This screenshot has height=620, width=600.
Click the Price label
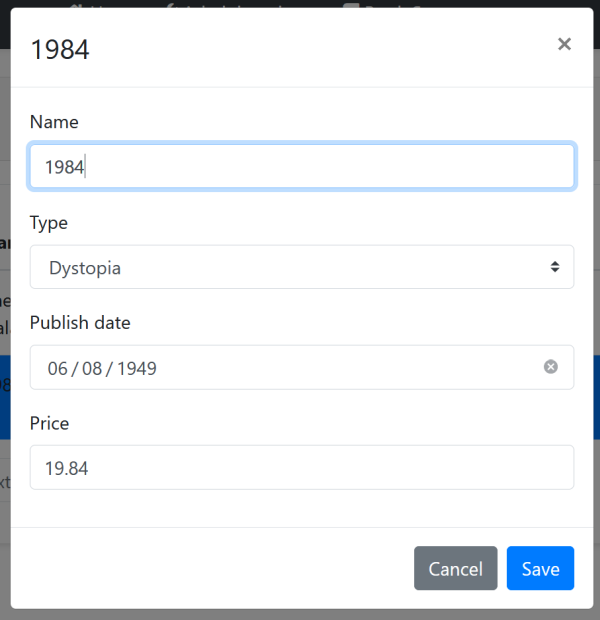[49, 423]
